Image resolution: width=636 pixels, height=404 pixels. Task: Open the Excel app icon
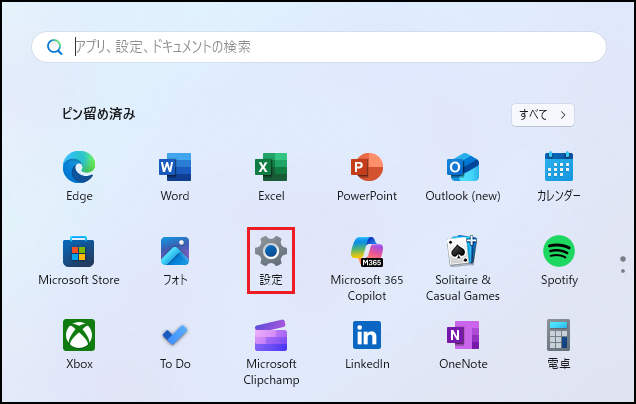(x=271, y=167)
